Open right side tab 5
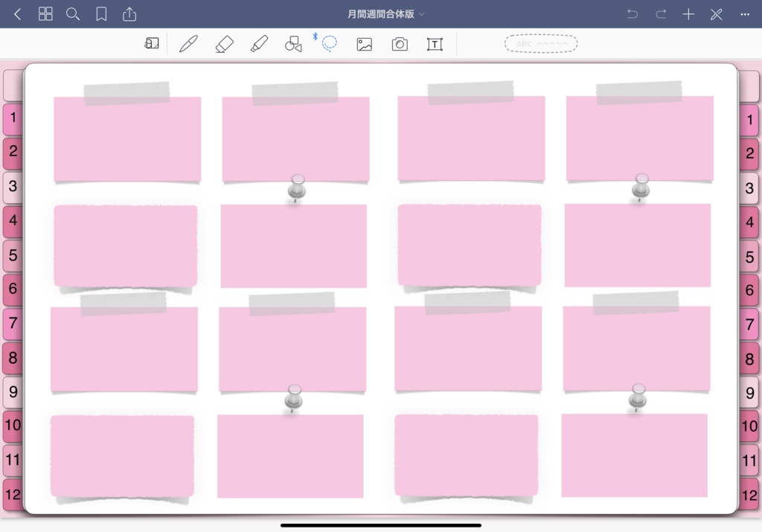762x532 pixels. tap(749, 257)
